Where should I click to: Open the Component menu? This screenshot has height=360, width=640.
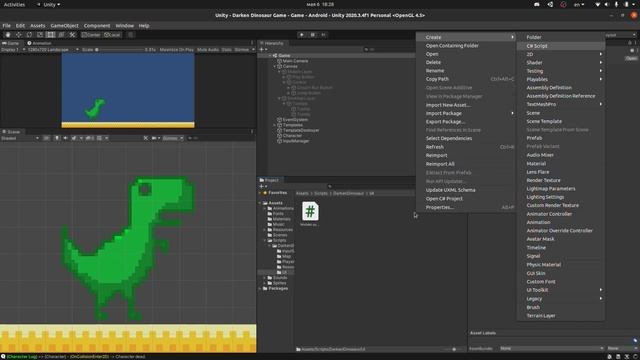click(97, 25)
